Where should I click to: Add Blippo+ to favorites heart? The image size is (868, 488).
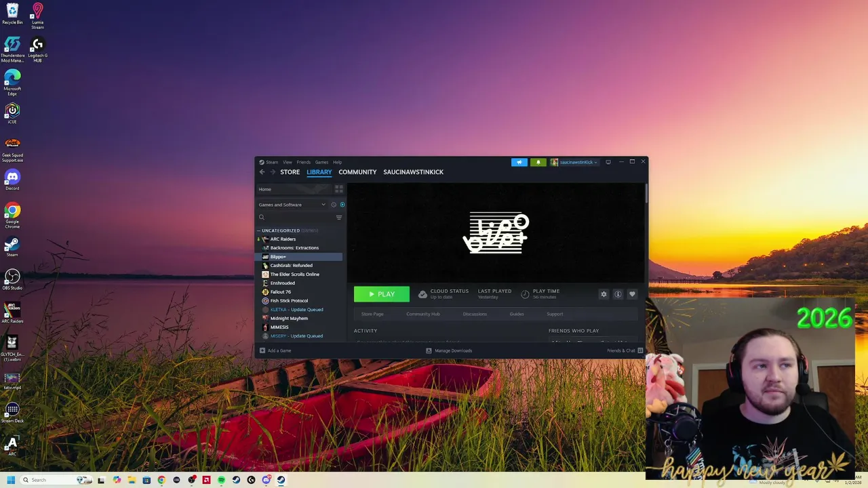pos(632,294)
